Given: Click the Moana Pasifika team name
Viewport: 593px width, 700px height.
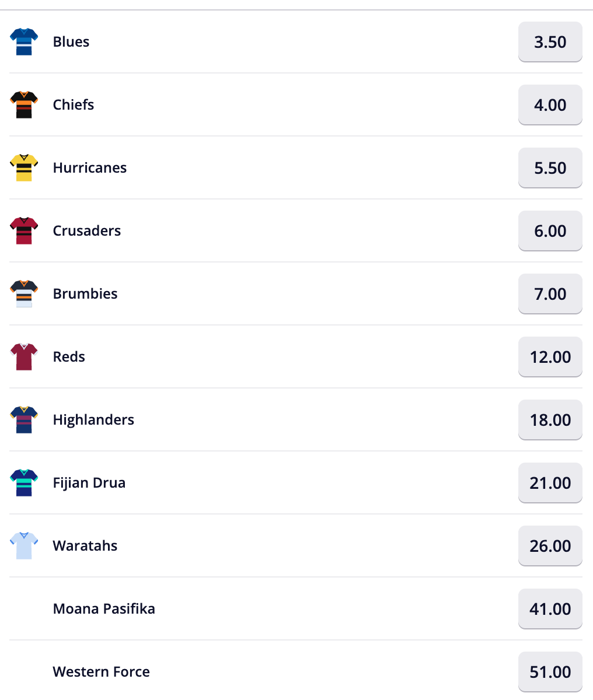Looking at the screenshot, I should [104, 609].
